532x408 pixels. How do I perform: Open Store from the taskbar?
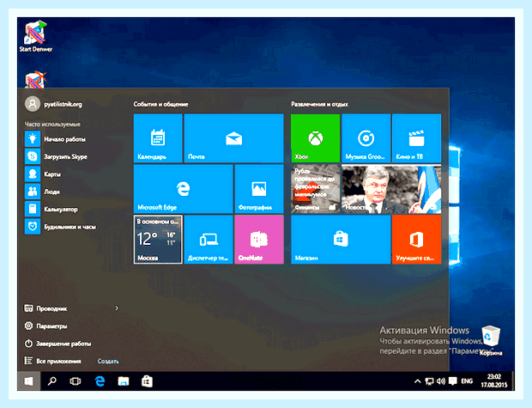point(147,381)
